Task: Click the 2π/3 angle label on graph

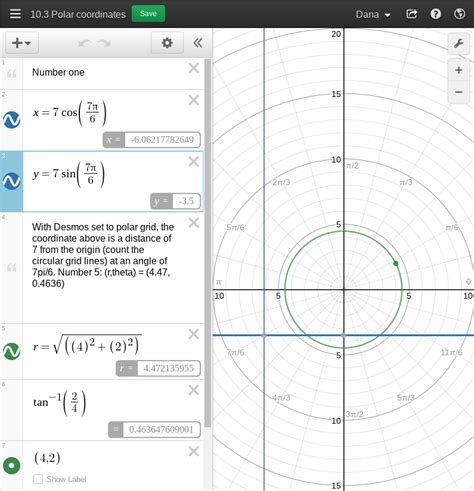Action: pos(281,182)
